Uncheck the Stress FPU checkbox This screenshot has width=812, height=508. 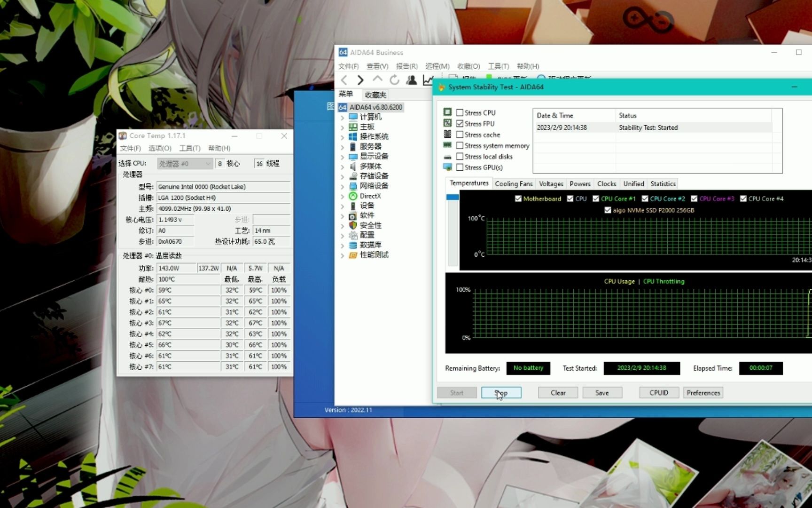tap(460, 124)
